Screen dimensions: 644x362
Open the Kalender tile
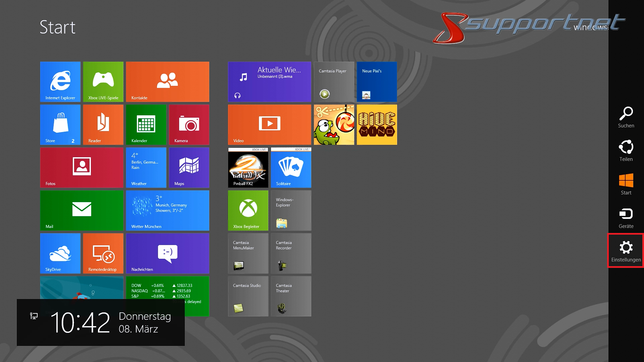pyautogui.click(x=146, y=125)
